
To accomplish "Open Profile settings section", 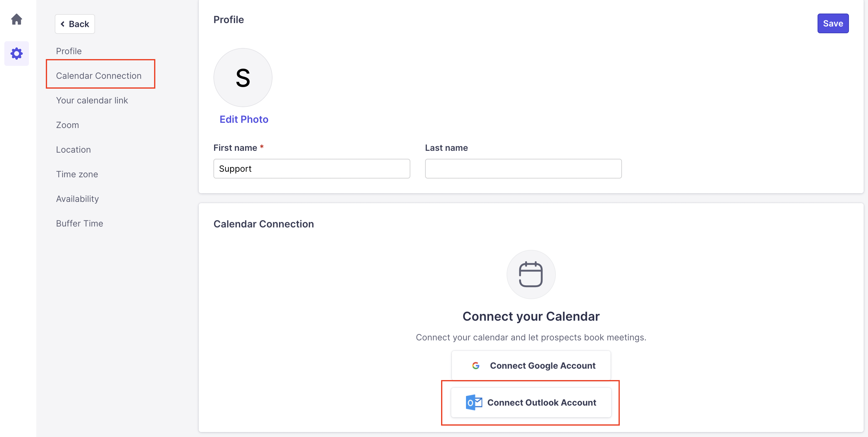I will pos(69,51).
